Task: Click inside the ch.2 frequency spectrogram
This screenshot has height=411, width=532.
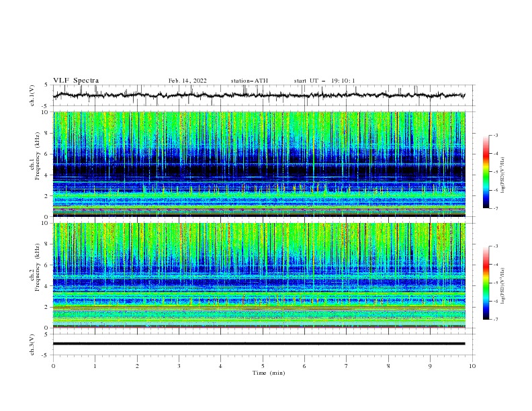Action: coord(259,275)
